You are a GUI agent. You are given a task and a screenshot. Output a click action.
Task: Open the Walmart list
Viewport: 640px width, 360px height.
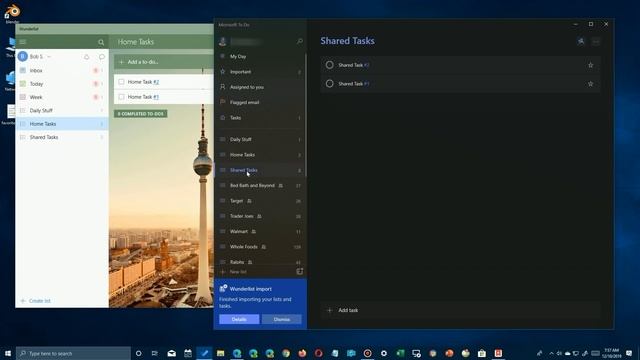[x=260, y=231]
